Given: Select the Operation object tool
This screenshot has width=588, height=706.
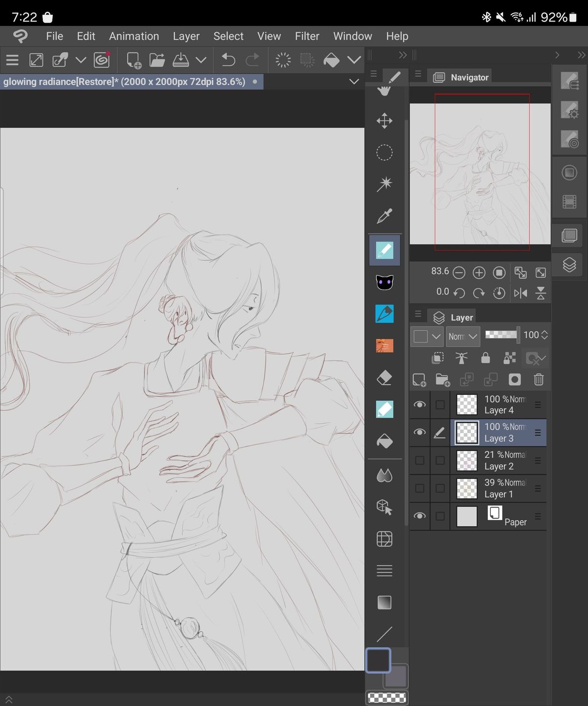Looking at the screenshot, I should click(384, 507).
